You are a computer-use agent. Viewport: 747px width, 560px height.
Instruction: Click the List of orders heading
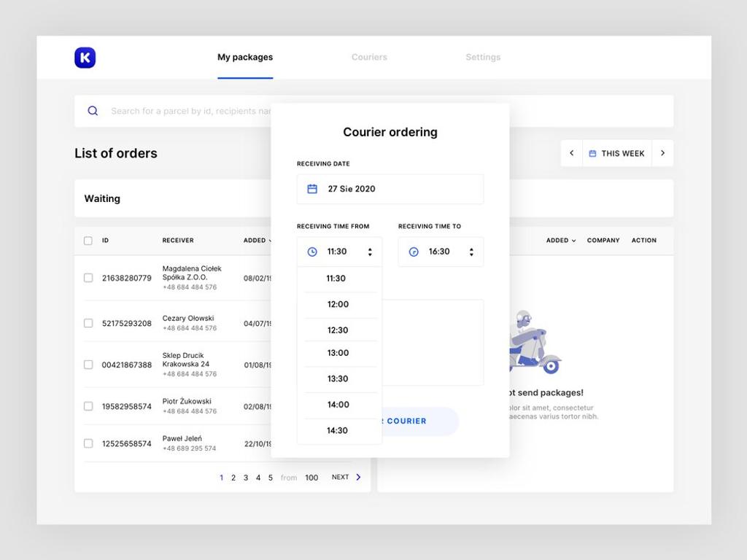click(x=116, y=153)
